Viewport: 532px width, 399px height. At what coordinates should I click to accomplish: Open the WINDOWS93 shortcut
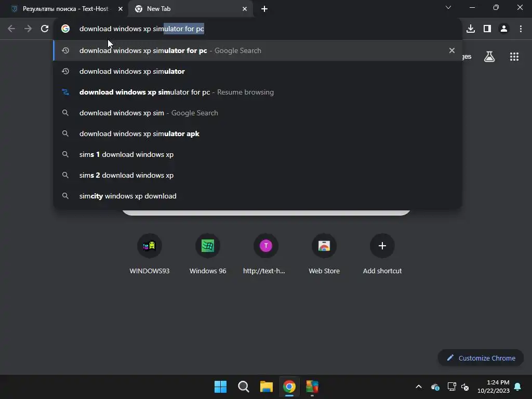coord(150,254)
